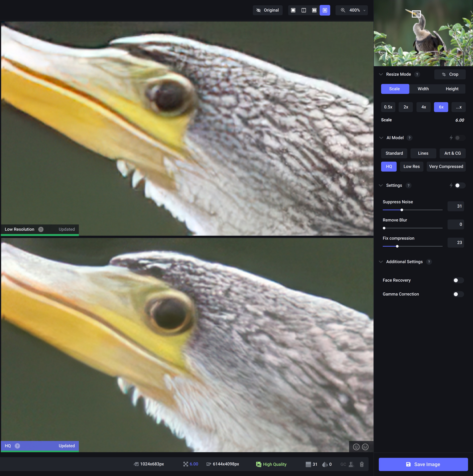Click the zoom magnifier icon in the toolbar

pyautogui.click(x=343, y=10)
